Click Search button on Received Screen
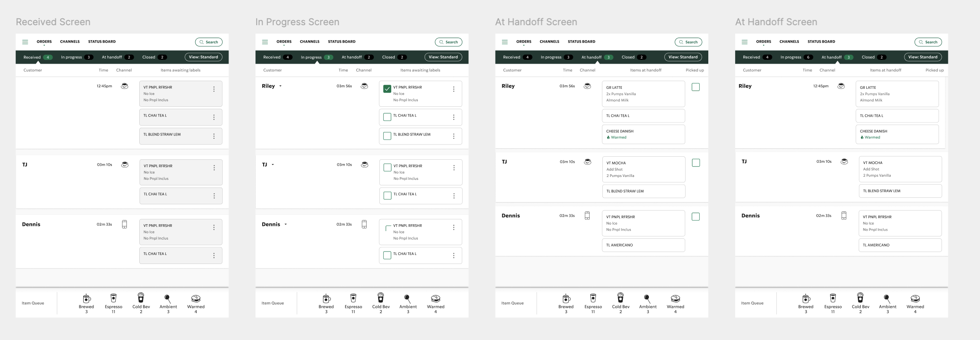This screenshot has height=340, width=980. coord(209,42)
